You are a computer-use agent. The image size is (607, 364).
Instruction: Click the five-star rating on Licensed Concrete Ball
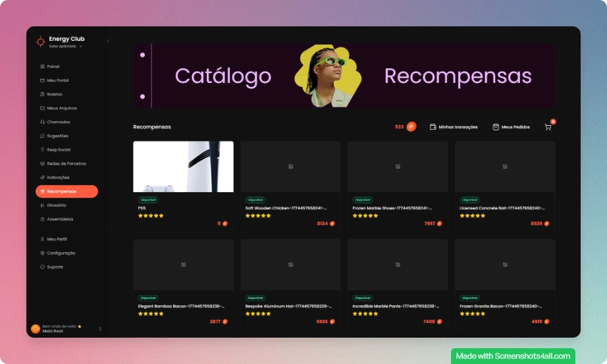[473, 216]
